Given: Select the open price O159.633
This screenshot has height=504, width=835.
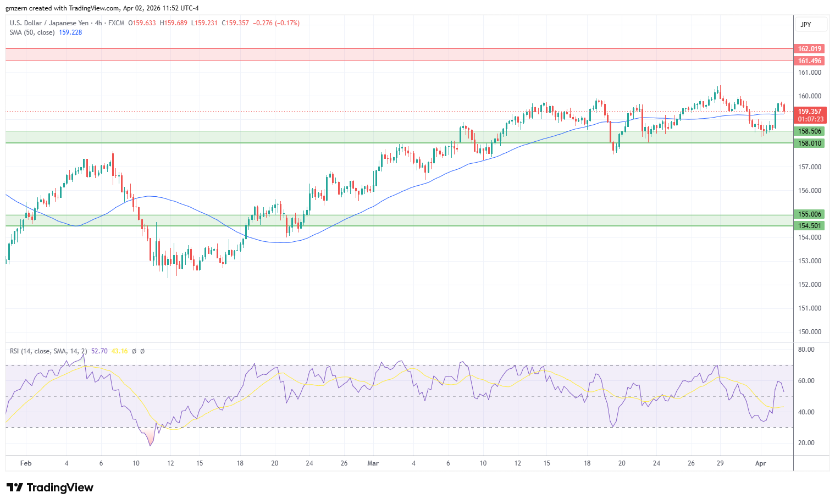Looking at the screenshot, I should tap(142, 23).
